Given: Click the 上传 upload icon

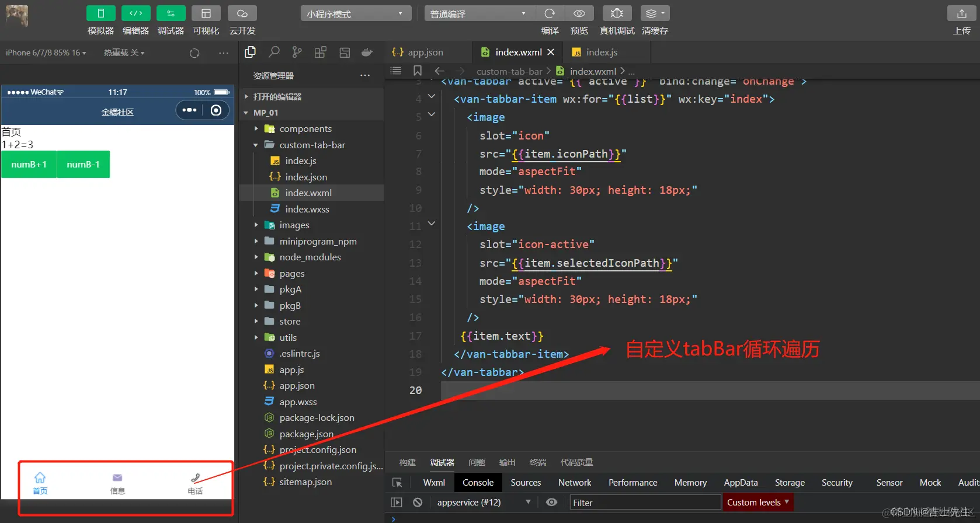Looking at the screenshot, I should coord(962,13).
